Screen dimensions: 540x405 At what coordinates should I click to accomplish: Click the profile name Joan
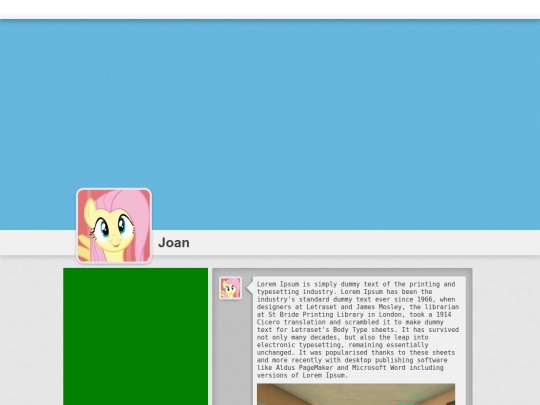click(x=174, y=243)
